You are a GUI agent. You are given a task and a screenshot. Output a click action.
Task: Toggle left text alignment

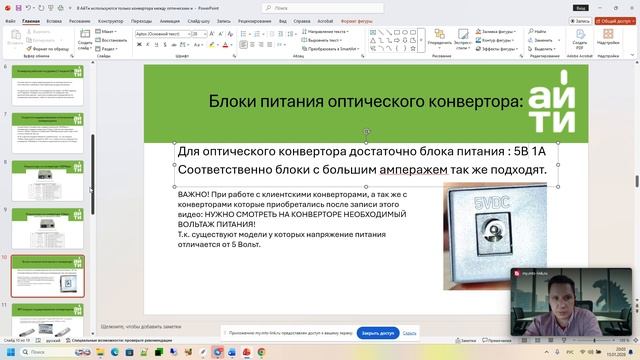pos(243,44)
